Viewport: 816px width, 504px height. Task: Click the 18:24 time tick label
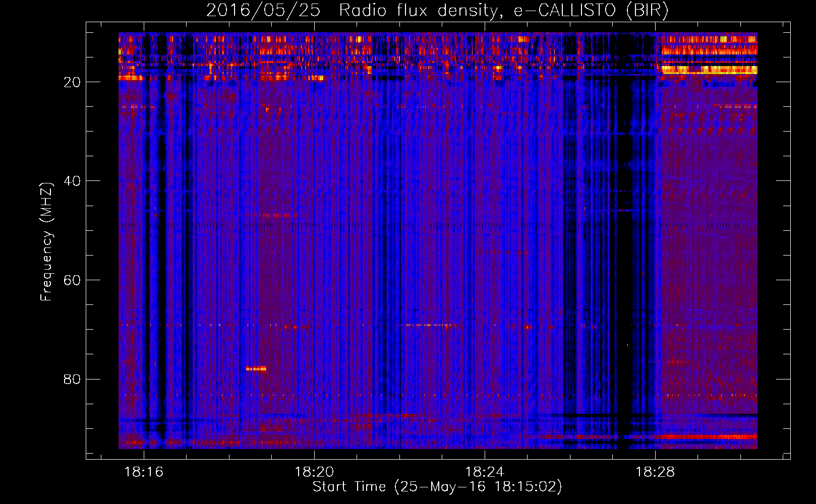485,472
